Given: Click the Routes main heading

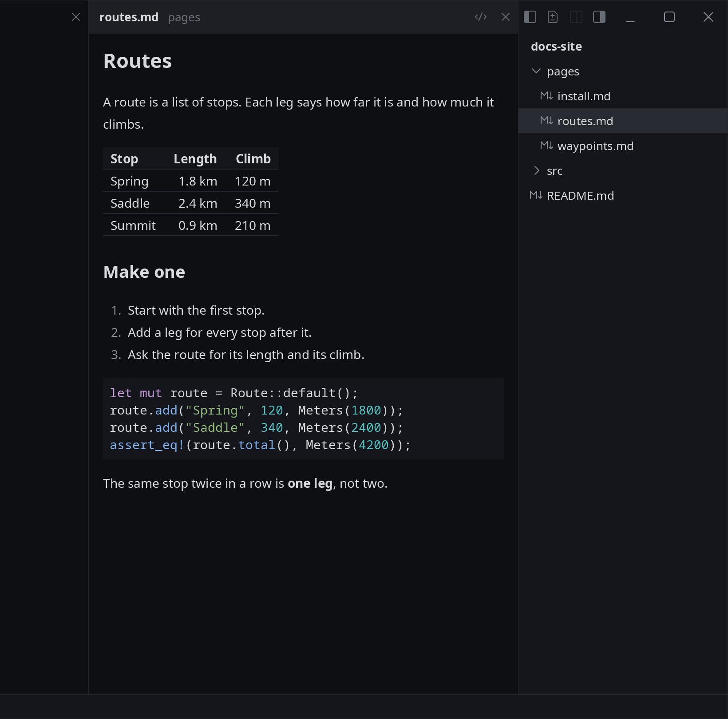Looking at the screenshot, I should 138,61.
